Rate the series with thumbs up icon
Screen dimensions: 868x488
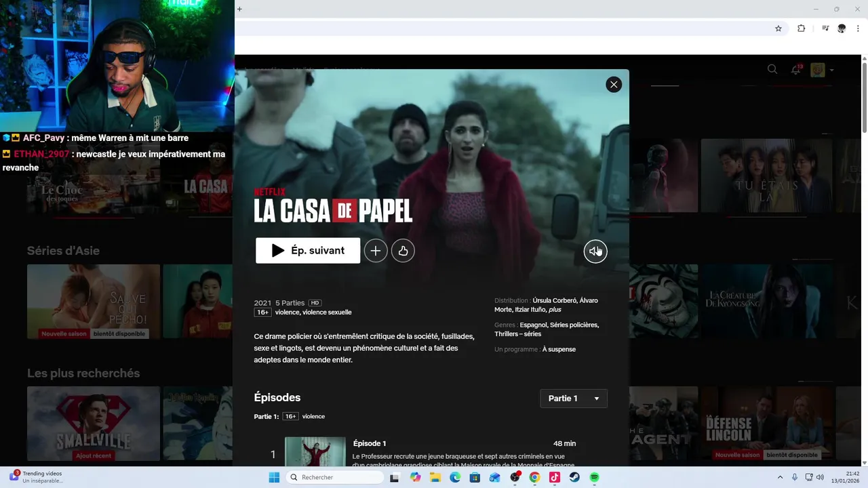point(403,251)
